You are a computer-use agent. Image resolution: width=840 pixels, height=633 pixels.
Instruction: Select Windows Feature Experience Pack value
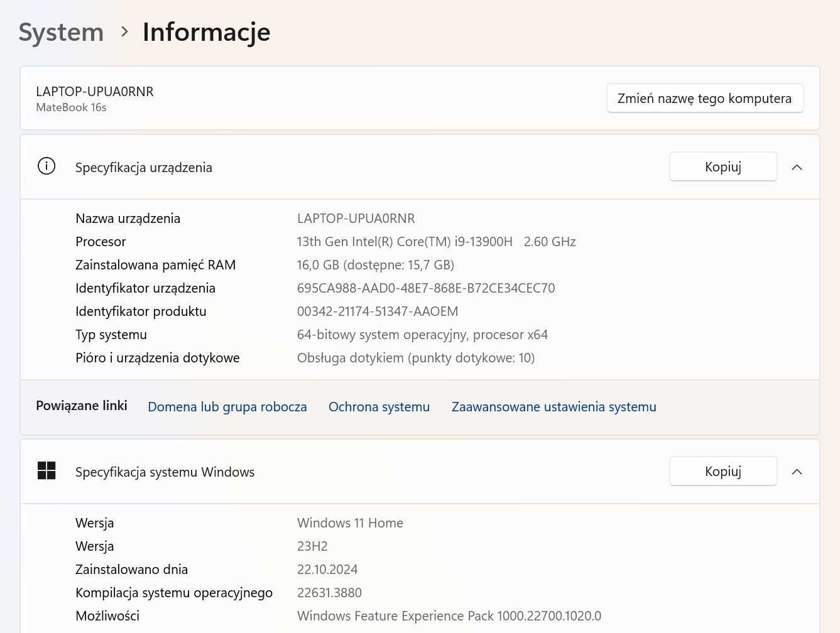pos(449,616)
